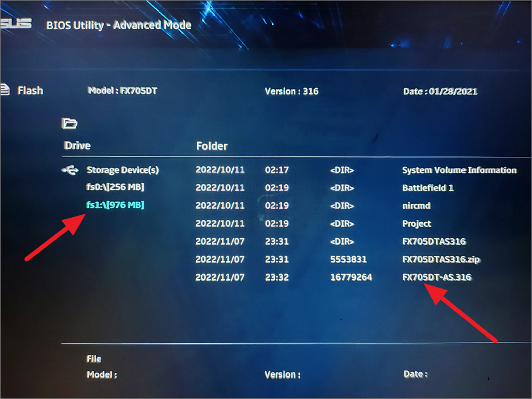Viewport: 532px width, 399px height.
Task: Click the ASUS logo at top
Action: (x=15, y=24)
